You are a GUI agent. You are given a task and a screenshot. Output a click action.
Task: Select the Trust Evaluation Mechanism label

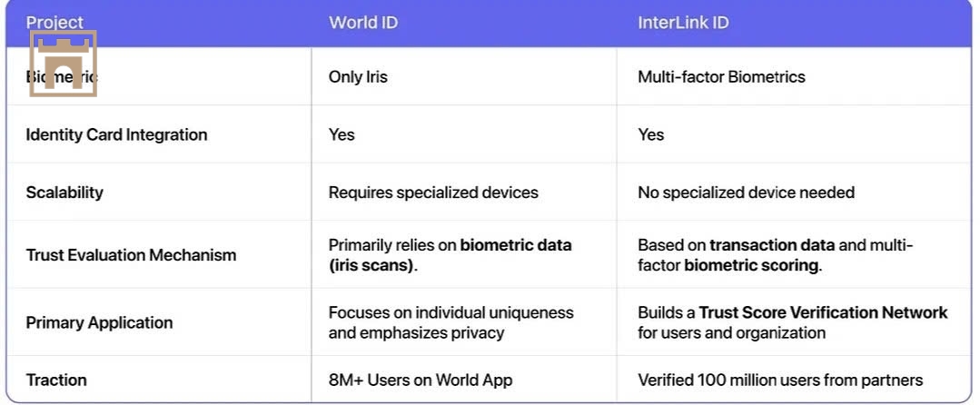[132, 255]
